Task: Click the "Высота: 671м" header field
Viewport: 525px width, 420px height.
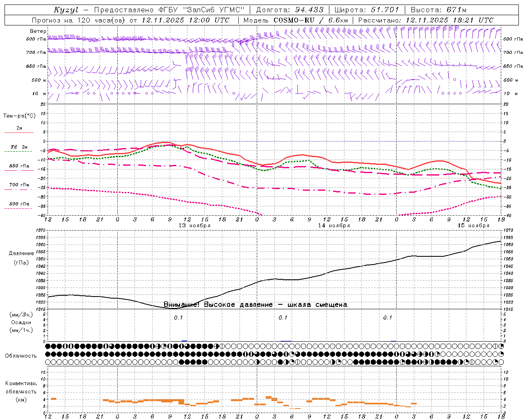Action: pos(438,10)
